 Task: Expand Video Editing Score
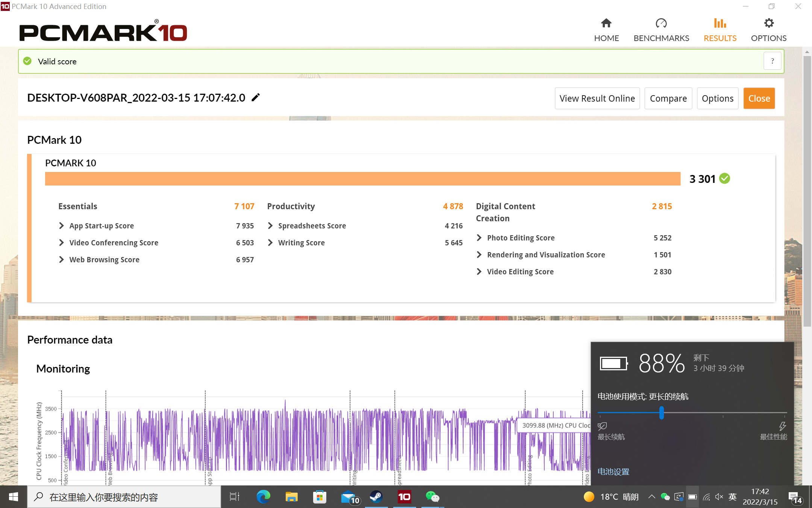479,271
